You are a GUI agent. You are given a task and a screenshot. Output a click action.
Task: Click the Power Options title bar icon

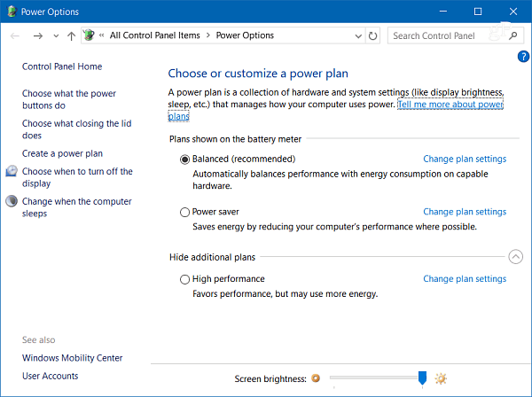point(12,12)
